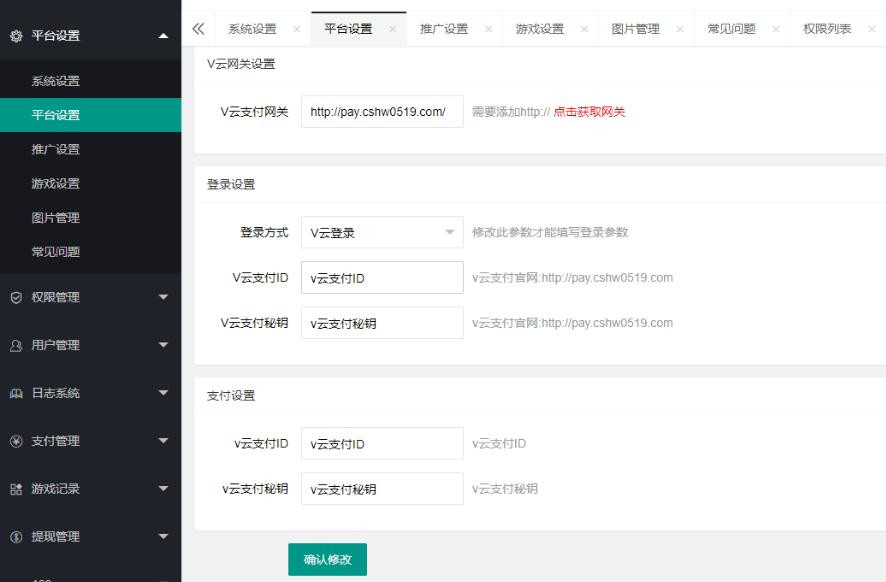This screenshot has height=582, width=886.
Task: Expand the 权限管理 menu arrow
Action: (163, 297)
